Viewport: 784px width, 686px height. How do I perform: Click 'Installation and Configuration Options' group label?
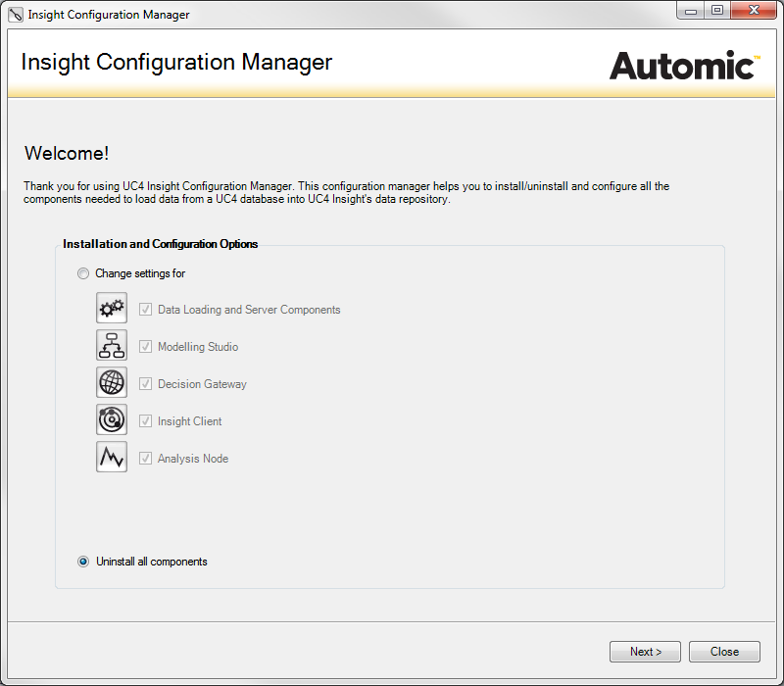[160, 244]
